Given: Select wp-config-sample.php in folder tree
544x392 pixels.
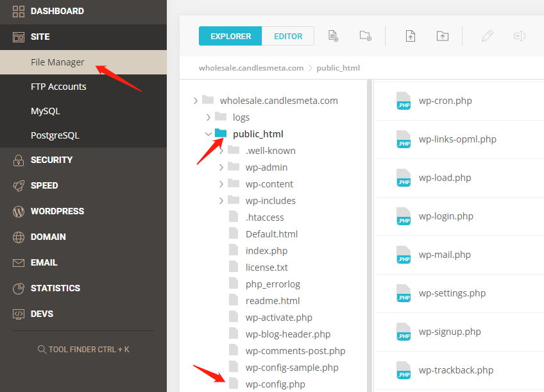Looking at the screenshot, I should click(292, 368).
